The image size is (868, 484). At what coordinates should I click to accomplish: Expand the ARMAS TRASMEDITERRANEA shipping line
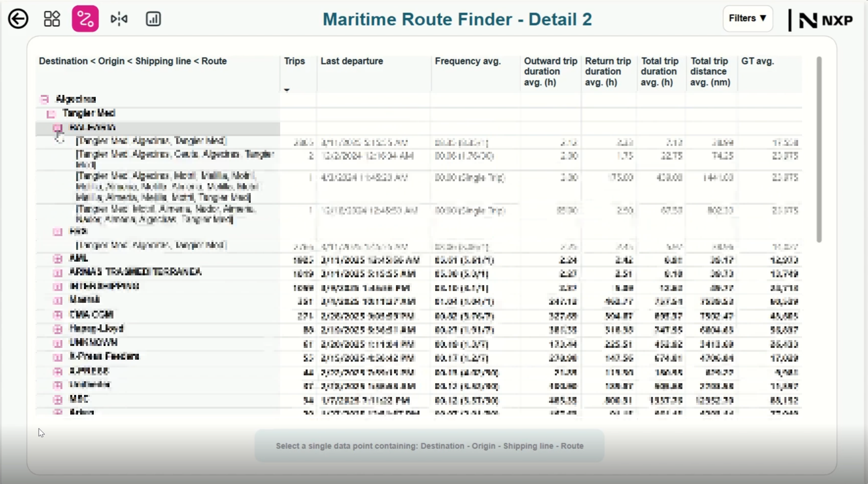click(x=58, y=273)
